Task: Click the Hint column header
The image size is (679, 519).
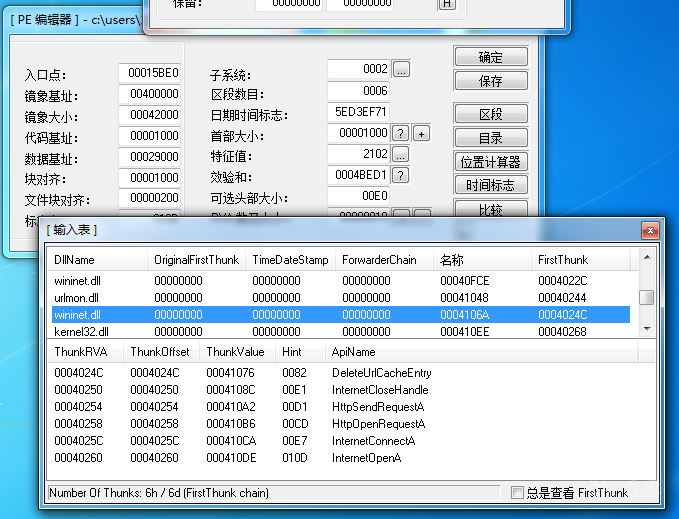Action: pyautogui.click(x=301, y=352)
